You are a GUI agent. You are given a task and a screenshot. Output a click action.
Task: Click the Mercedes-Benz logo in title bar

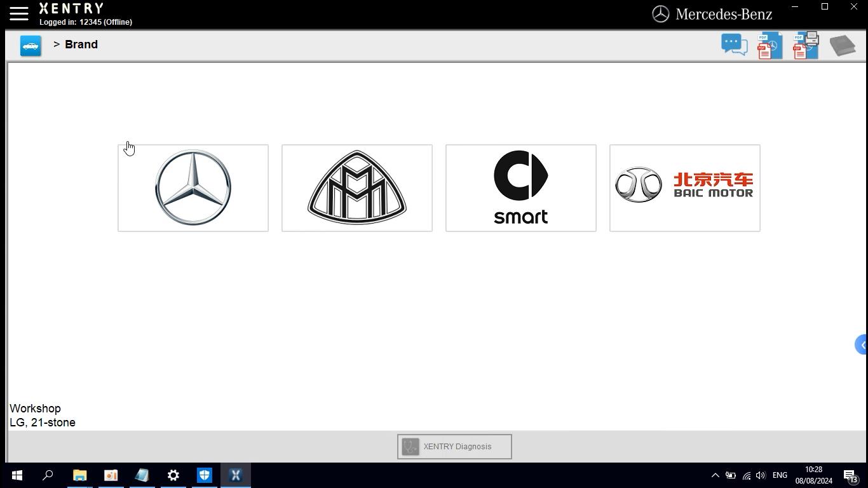[712, 14]
